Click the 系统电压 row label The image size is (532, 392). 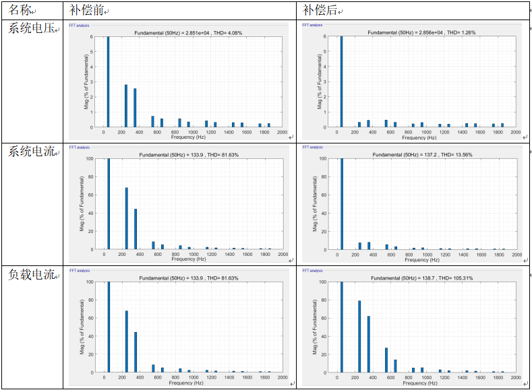coord(33,28)
